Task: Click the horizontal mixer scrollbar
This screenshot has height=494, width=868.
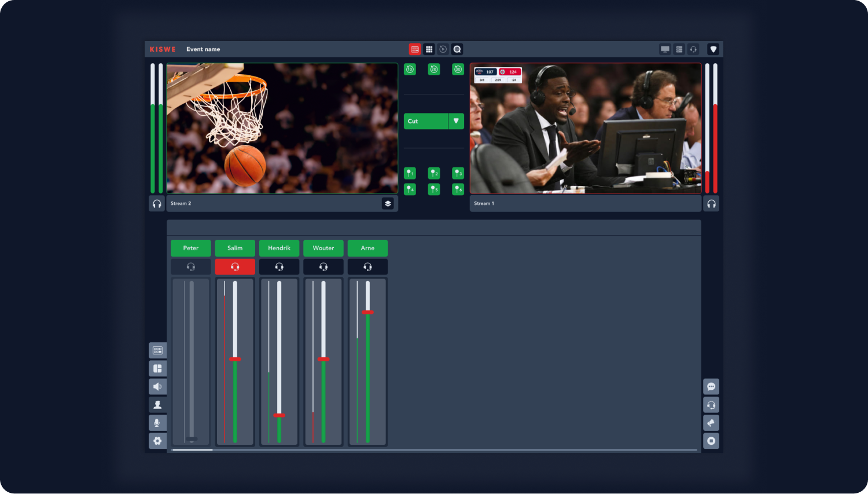Action: 435,450
